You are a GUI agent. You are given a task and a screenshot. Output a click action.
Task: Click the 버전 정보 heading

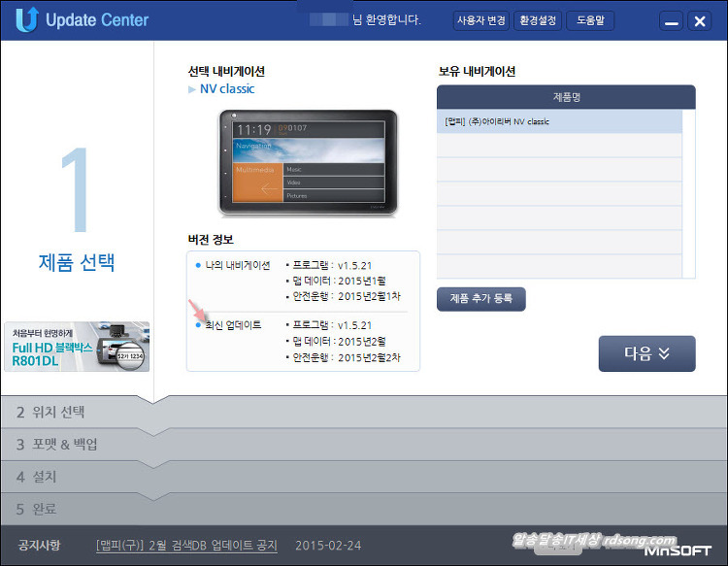tap(211, 240)
